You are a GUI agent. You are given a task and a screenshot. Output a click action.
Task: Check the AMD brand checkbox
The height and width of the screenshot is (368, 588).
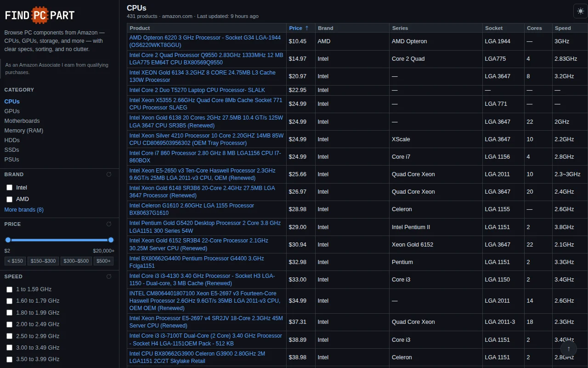tap(9, 199)
